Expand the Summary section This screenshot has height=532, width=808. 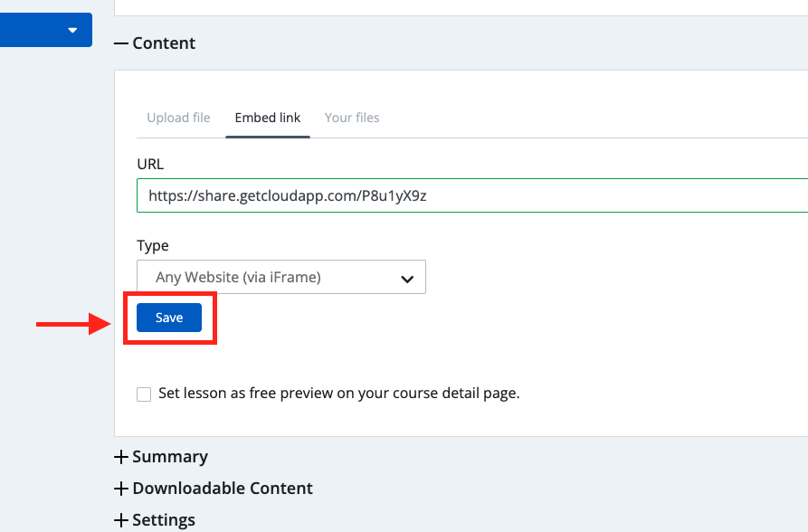[170, 457]
